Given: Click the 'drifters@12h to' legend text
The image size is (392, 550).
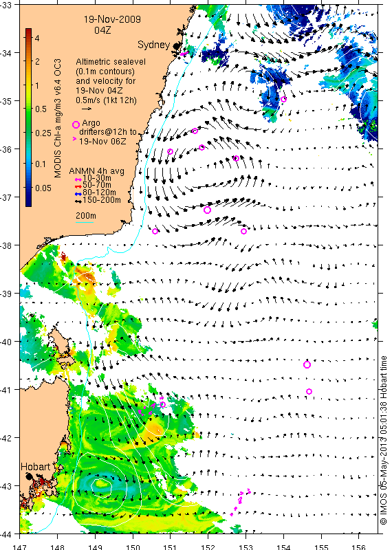Looking at the screenshot, I should [x=108, y=132].
